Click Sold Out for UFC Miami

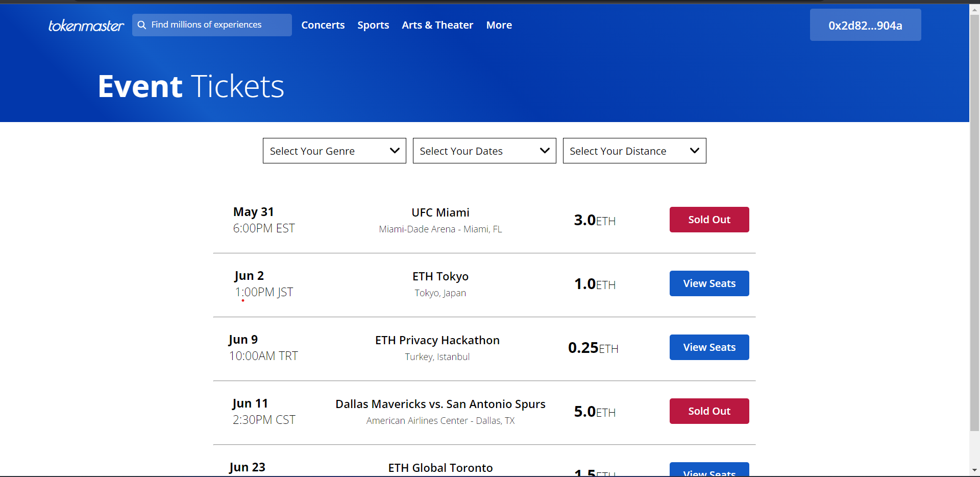coord(709,220)
